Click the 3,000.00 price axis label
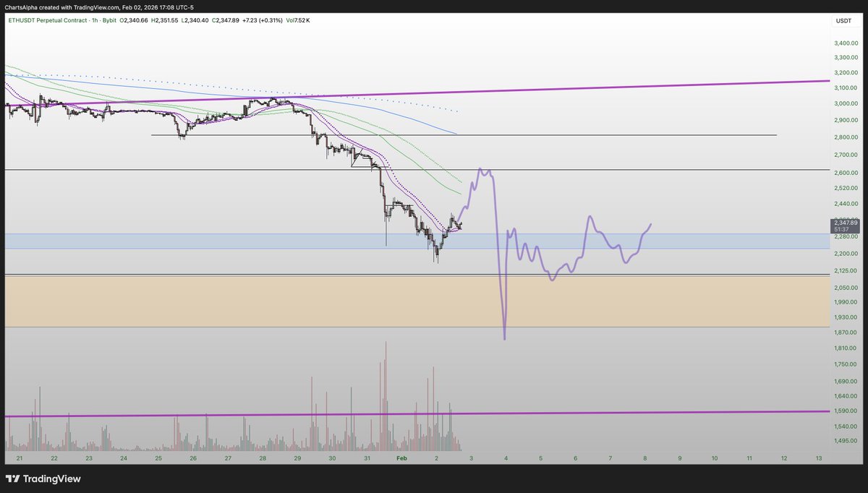The height and width of the screenshot is (493, 868). coord(845,103)
